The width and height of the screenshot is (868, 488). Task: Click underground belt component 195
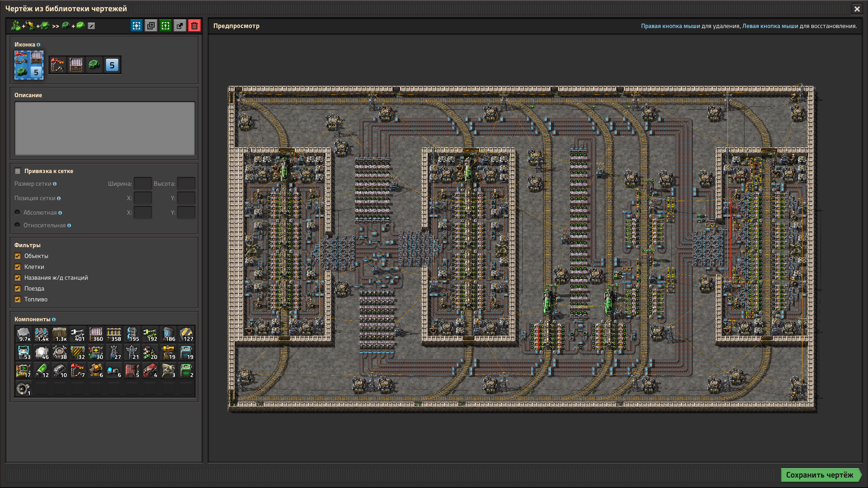coord(132,334)
